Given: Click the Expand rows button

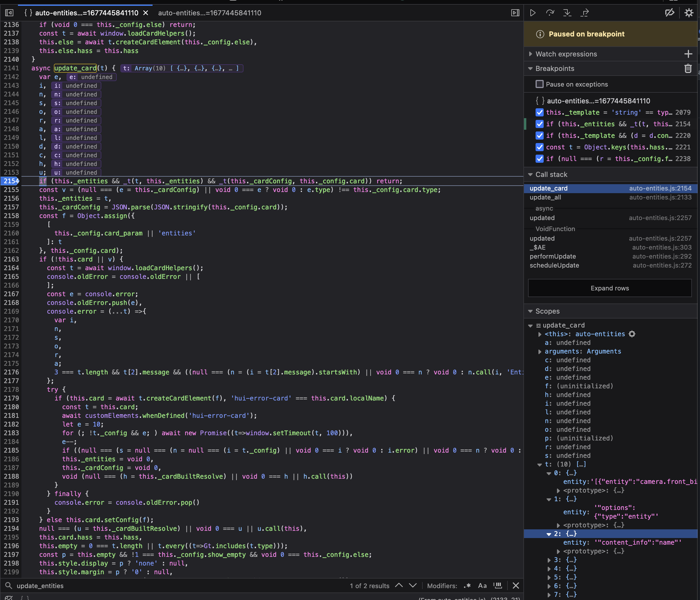Looking at the screenshot, I should click(x=609, y=288).
